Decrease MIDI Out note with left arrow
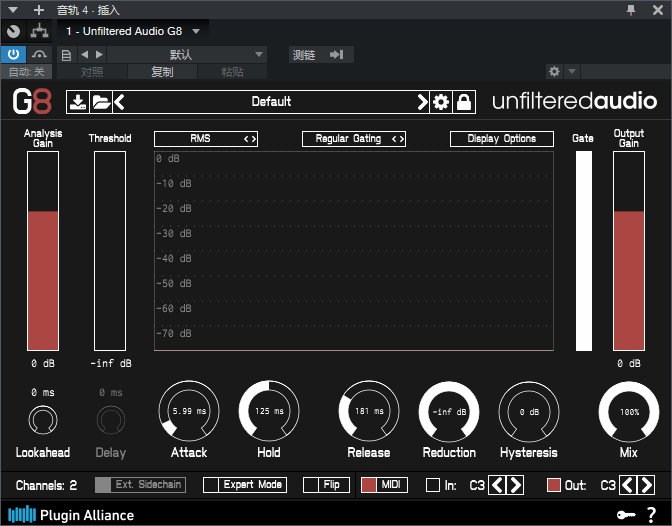Image resolution: width=672 pixels, height=526 pixels. coord(628,485)
